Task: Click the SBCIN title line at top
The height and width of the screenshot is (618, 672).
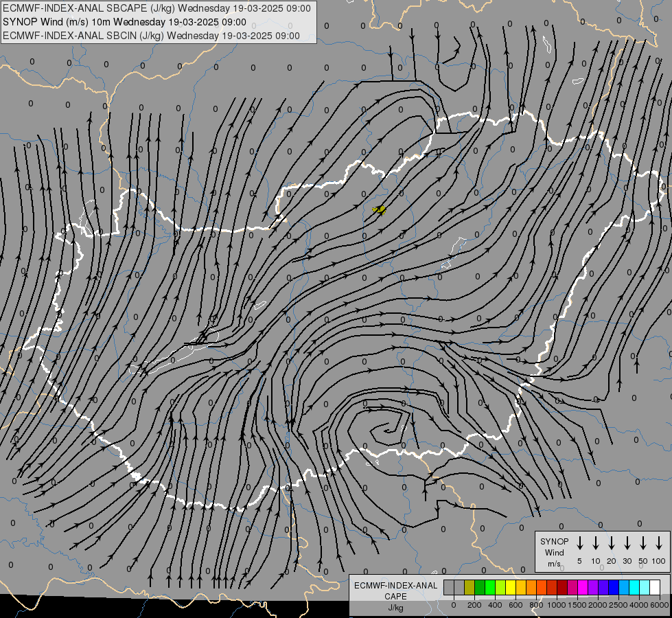Action: [x=151, y=36]
